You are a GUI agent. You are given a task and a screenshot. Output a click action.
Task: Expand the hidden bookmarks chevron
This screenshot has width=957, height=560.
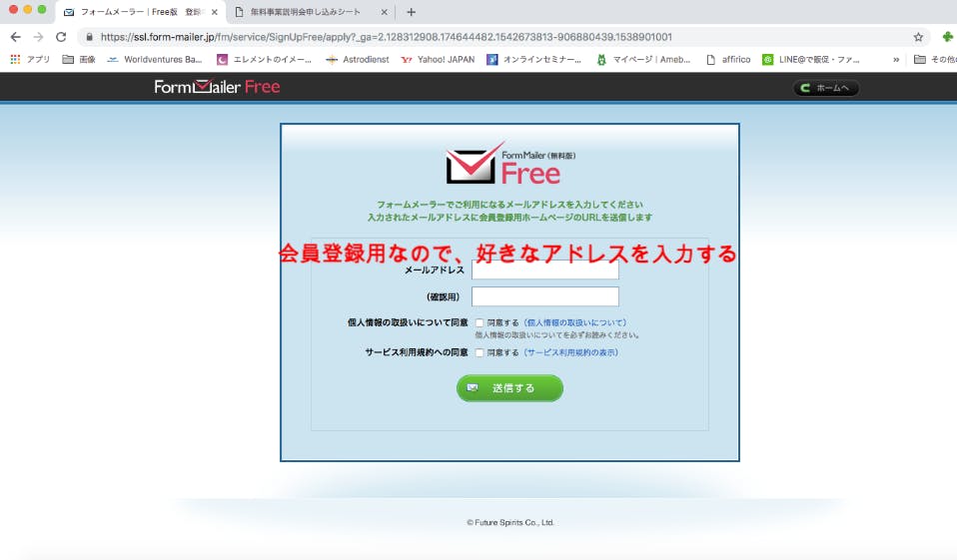click(896, 59)
